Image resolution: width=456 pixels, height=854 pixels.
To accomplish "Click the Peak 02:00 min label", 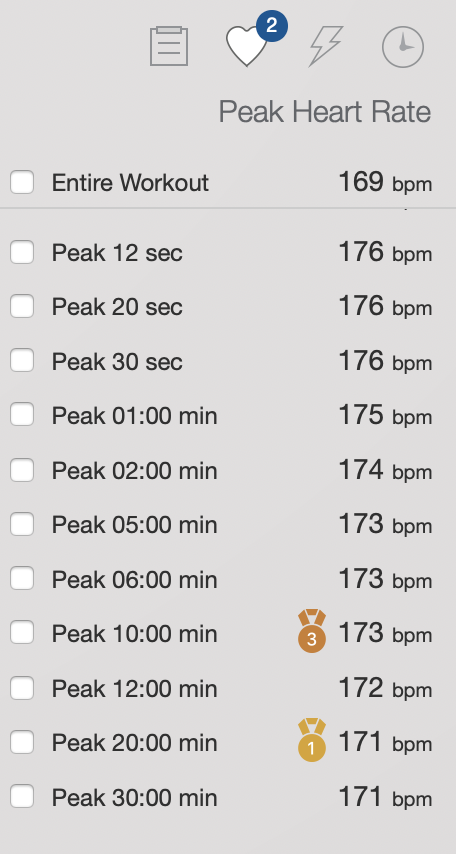I will point(135,471).
